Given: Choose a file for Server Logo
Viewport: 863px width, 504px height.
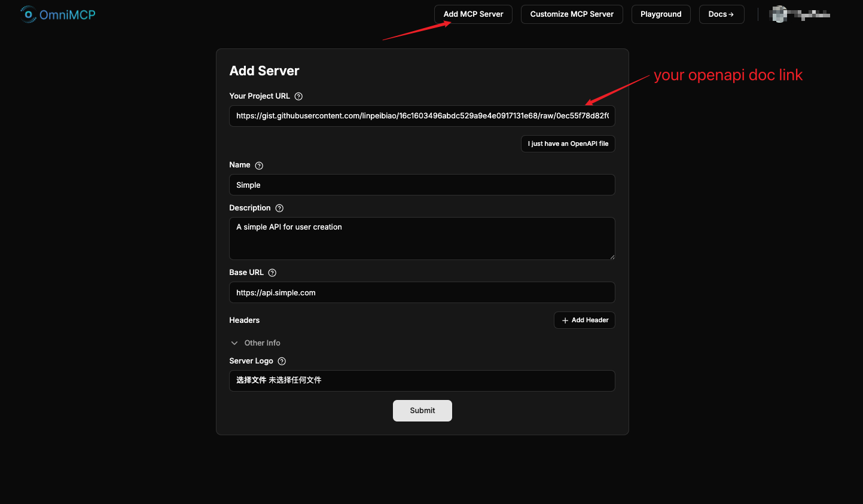Looking at the screenshot, I should click(x=251, y=380).
